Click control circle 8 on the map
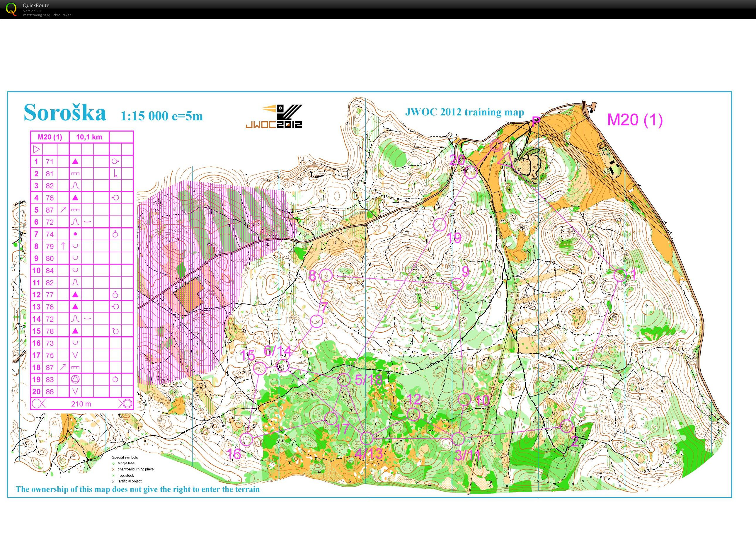The image size is (756, 549). click(x=326, y=275)
